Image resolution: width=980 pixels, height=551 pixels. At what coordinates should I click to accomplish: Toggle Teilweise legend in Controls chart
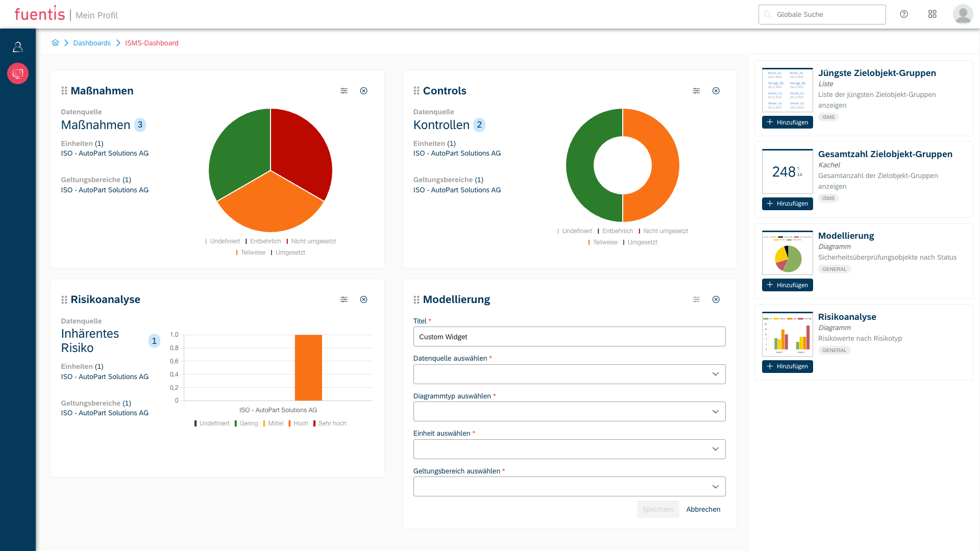pyautogui.click(x=605, y=242)
